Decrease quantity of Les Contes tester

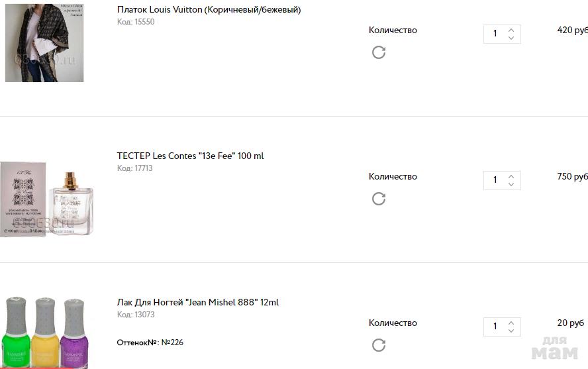511,184
